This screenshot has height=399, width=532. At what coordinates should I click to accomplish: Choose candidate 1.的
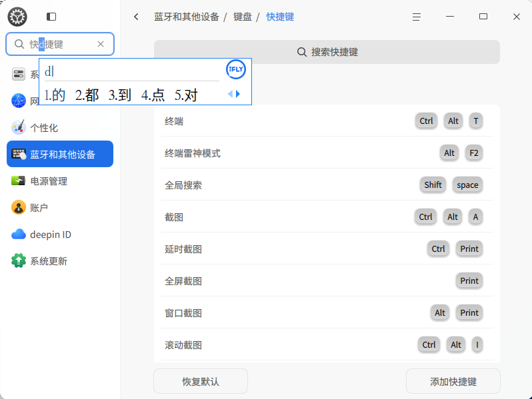[55, 95]
